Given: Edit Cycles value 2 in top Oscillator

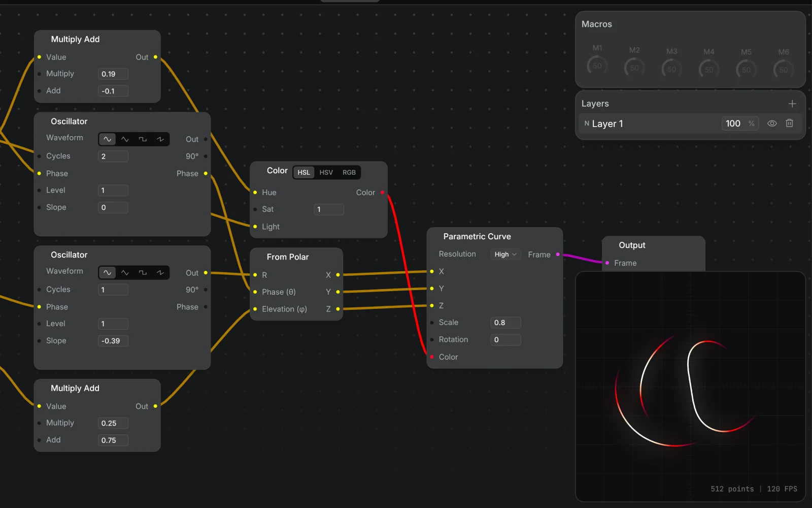Looking at the screenshot, I should coord(113,156).
